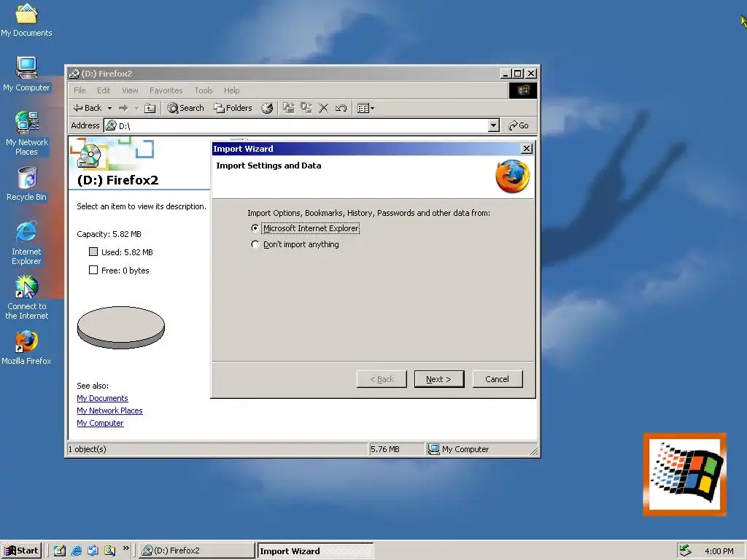Image resolution: width=747 pixels, height=560 pixels.
Task: Click the system tray network icon
Action: pyautogui.click(x=685, y=551)
